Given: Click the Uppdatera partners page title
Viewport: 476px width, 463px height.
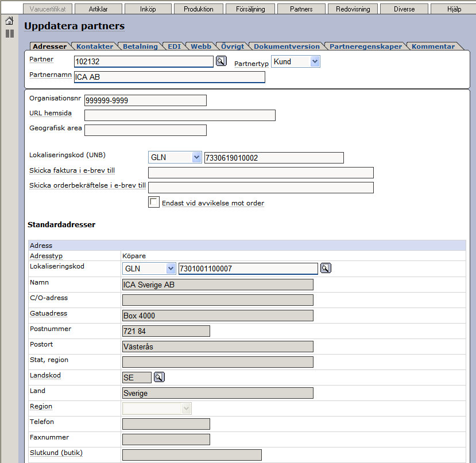Looking at the screenshot, I should [75, 26].
